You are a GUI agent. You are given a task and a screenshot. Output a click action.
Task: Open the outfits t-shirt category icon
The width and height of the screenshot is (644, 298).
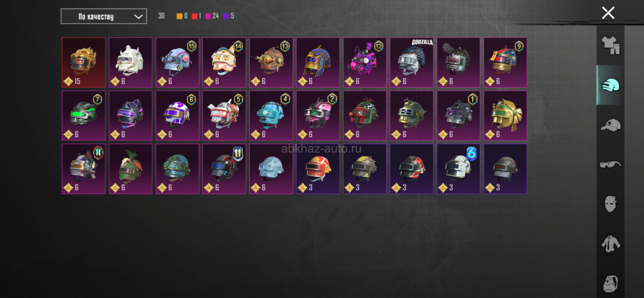point(610,45)
